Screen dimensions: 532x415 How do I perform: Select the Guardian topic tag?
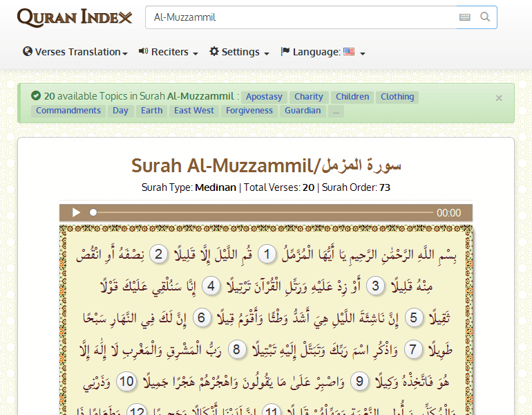pos(303,111)
